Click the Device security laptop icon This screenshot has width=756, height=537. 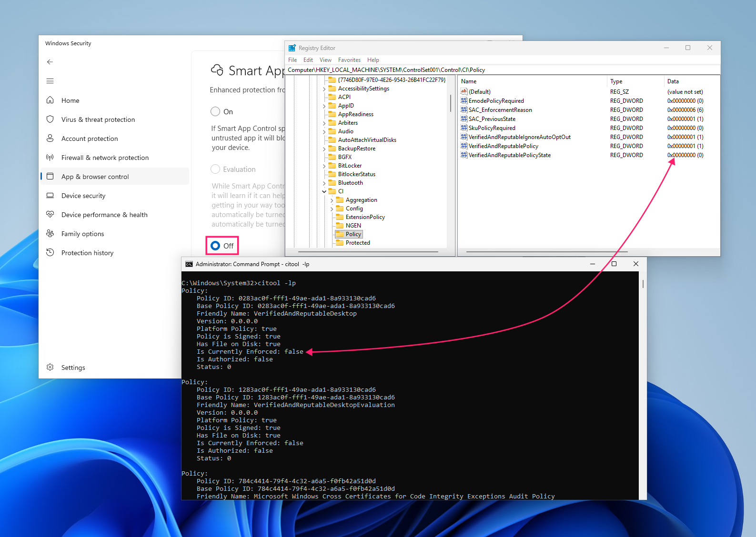coord(50,195)
